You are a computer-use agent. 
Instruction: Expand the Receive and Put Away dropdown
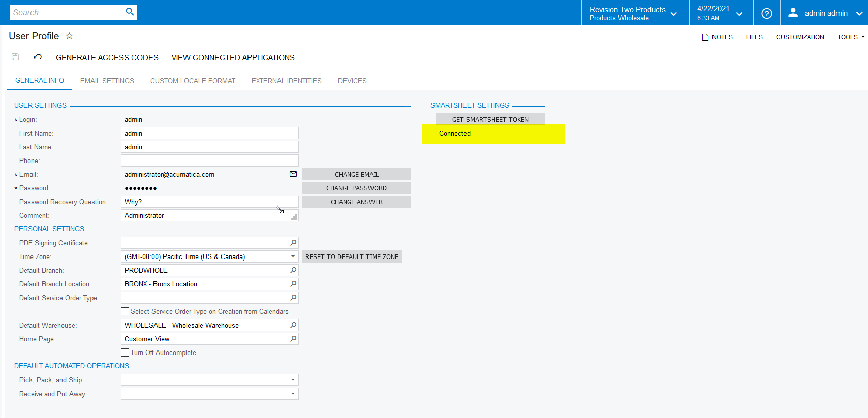point(293,394)
